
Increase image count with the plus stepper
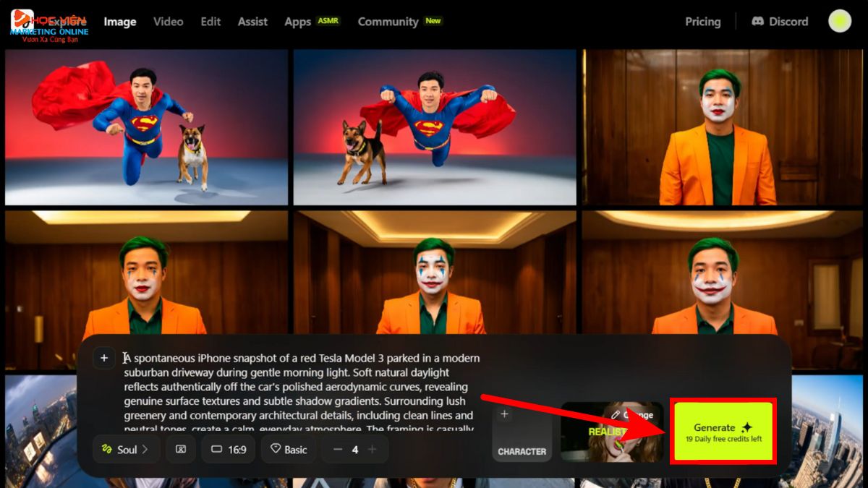372,449
